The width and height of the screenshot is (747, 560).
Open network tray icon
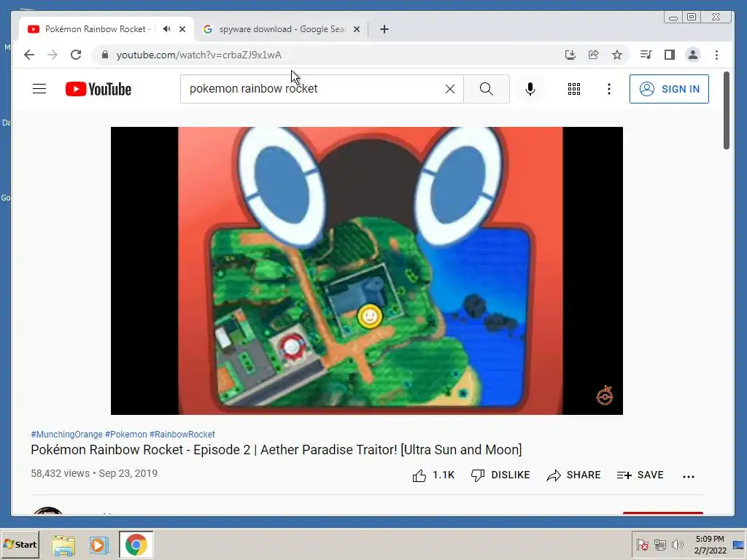659,544
